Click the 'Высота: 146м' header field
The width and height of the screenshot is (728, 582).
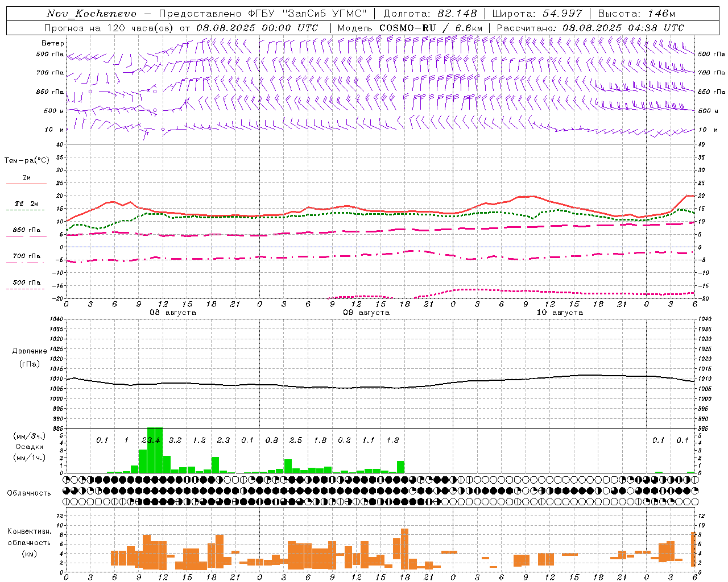pos(636,14)
